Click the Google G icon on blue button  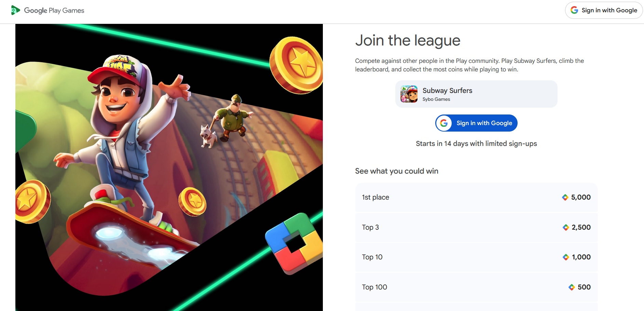point(444,123)
